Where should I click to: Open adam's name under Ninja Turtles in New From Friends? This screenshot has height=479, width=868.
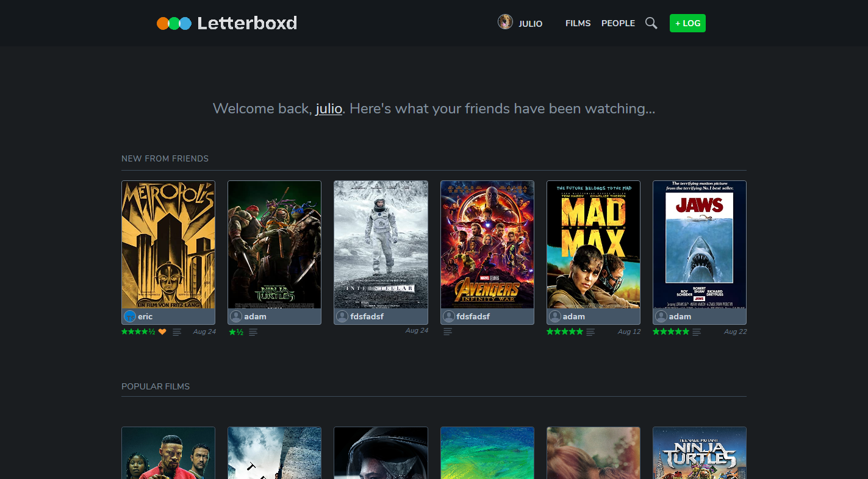pos(255,316)
